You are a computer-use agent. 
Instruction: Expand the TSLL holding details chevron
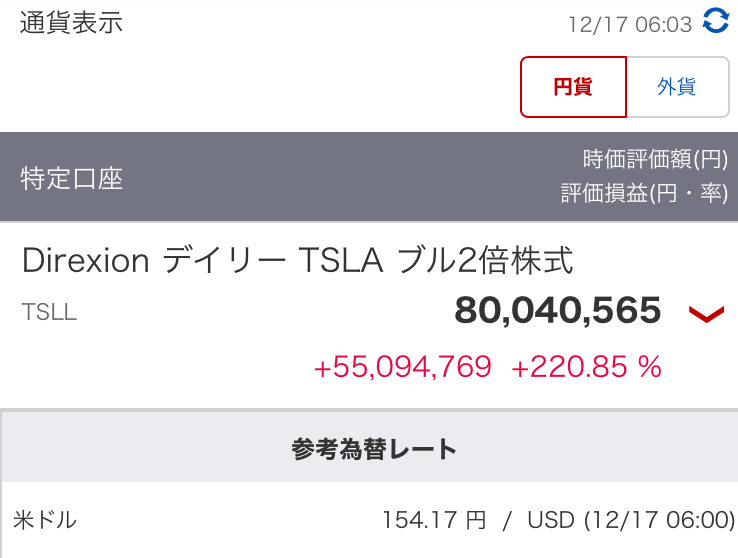tap(706, 314)
